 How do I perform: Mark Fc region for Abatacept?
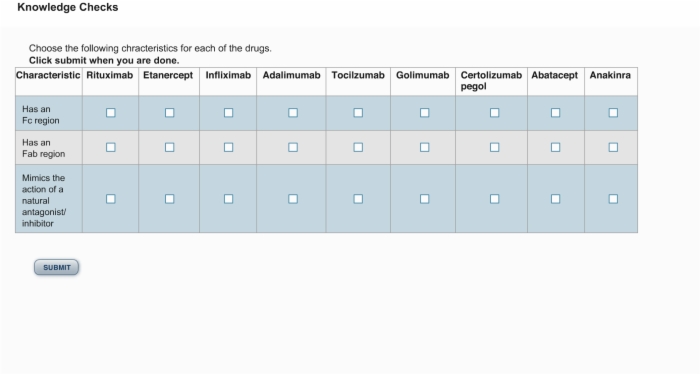pos(555,113)
